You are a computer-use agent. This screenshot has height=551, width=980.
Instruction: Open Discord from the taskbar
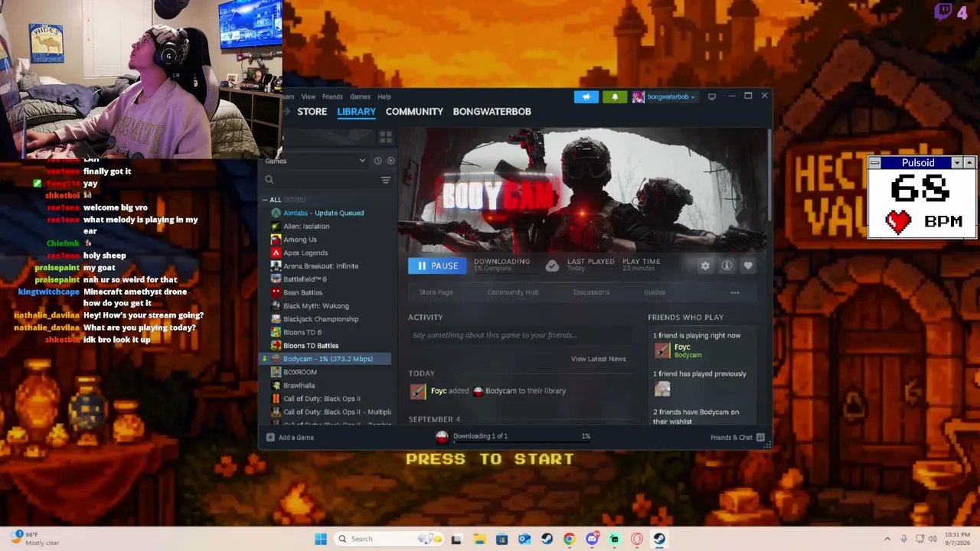pyautogui.click(x=592, y=539)
